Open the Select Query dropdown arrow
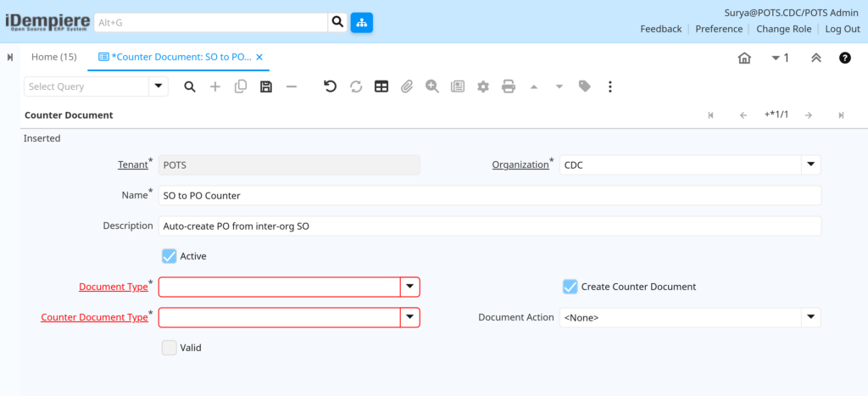 (159, 86)
